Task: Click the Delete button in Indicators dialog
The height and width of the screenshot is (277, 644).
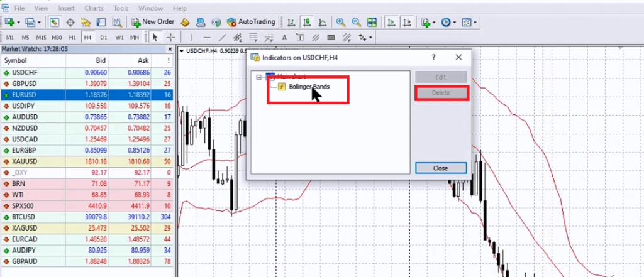Action: 441,93
